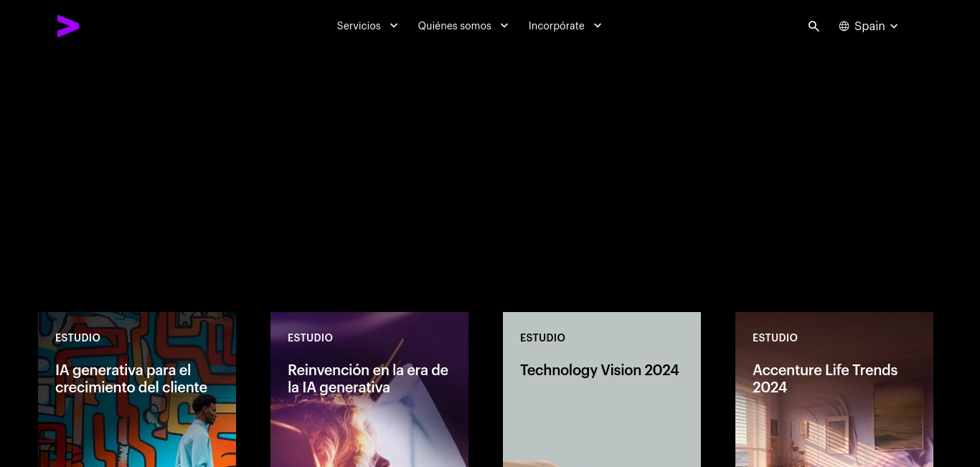Image resolution: width=980 pixels, height=467 pixels.
Task: Click the globe icon beside Spain
Action: pyautogui.click(x=844, y=26)
